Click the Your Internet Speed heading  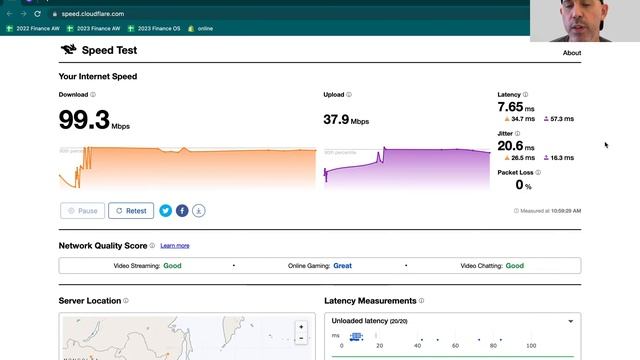point(98,76)
